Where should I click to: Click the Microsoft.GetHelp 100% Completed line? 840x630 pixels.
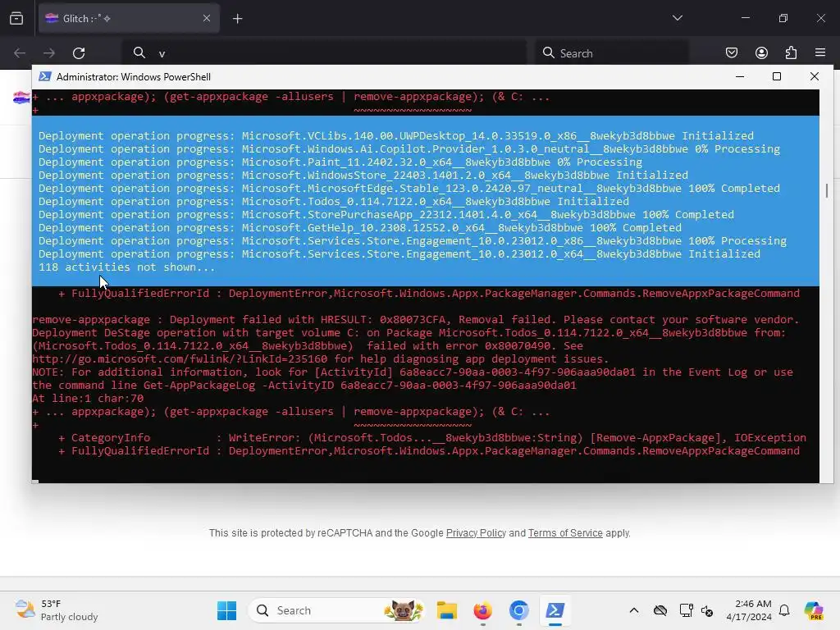[360, 228]
